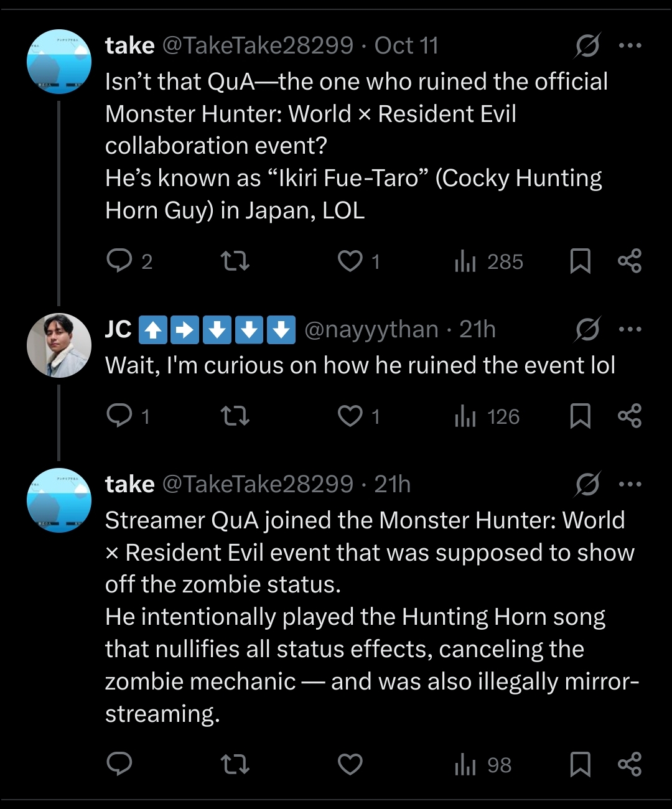This screenshot has height=809, width=672.
Task: Like the Streamer QuA explanation tweet
Action: pos(350,764)
